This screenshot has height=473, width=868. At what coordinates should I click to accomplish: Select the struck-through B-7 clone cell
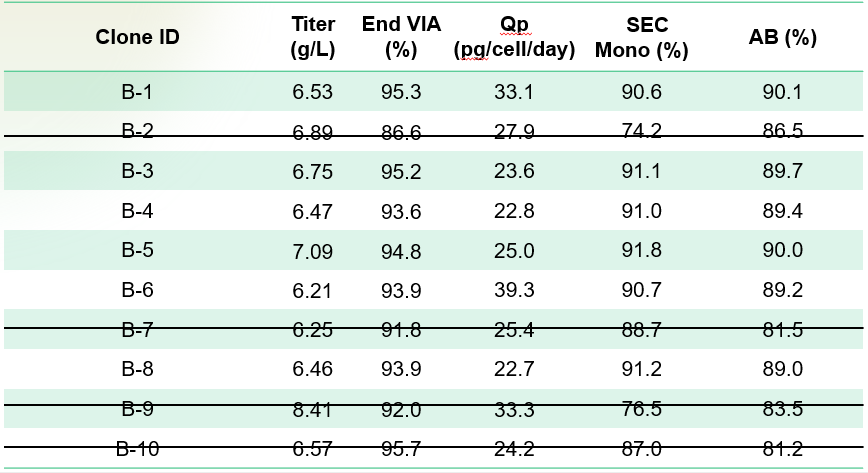tap(138, 329)
